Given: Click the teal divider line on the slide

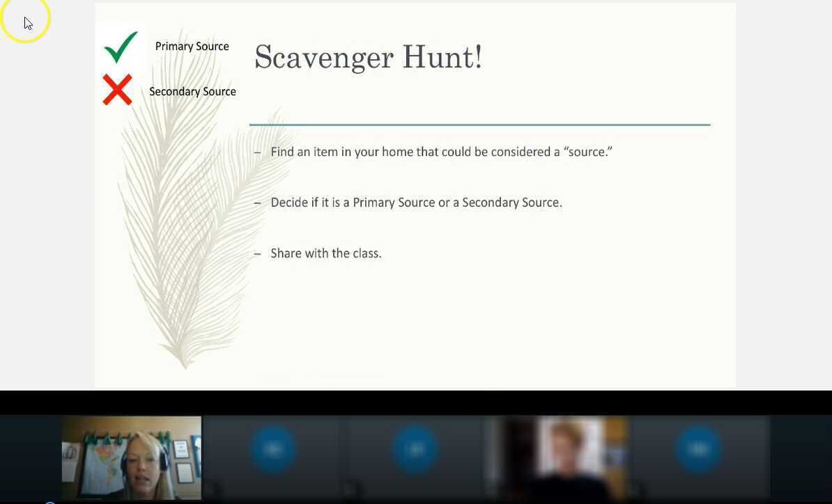Looking at the screenshot, I should 480,124.
